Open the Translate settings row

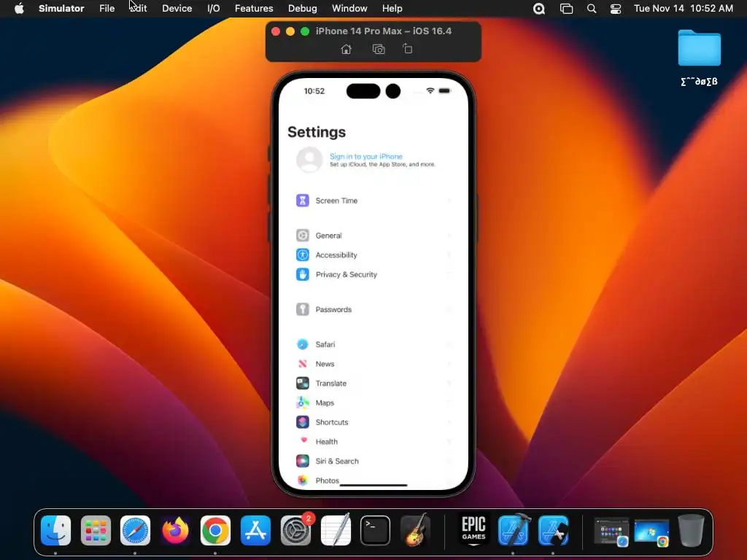(373, 383)
